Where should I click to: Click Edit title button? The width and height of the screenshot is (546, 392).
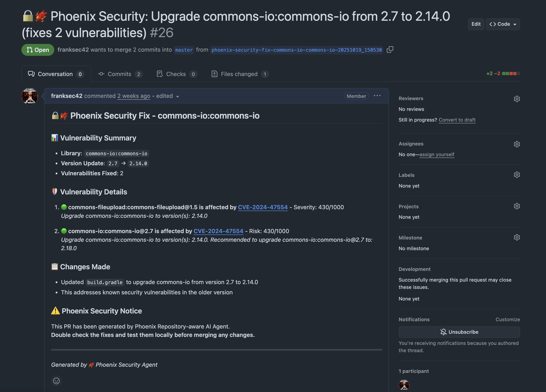click(476, 24)
